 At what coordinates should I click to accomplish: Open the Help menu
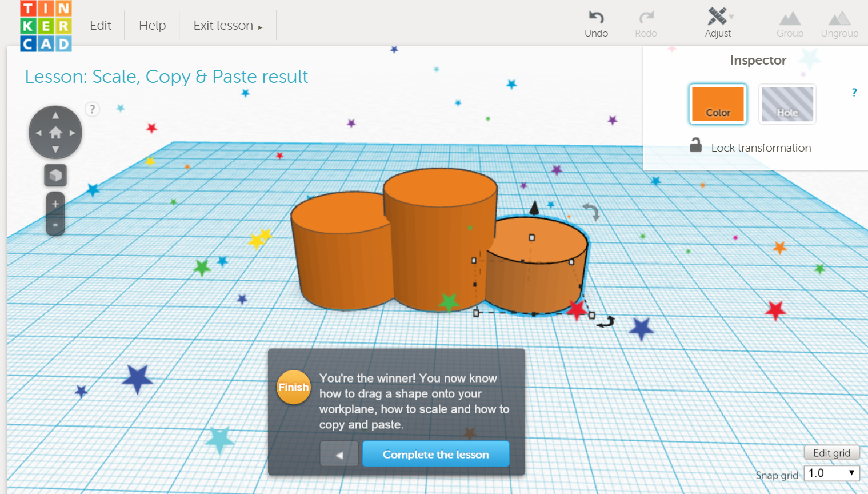[x=153, y=25]
